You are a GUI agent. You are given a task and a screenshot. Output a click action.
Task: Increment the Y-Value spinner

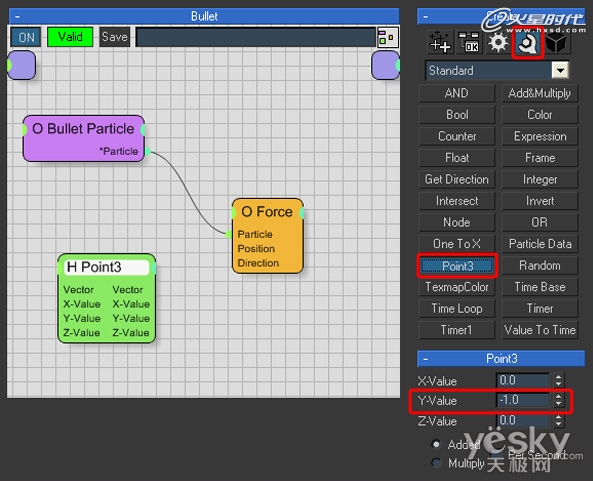[559, 396]
